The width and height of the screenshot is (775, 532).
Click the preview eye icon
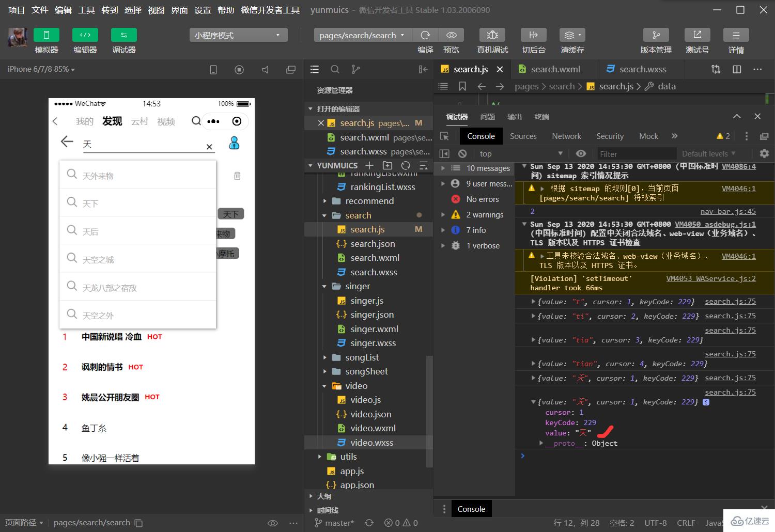pyautogui.click(x=451, y=35)
